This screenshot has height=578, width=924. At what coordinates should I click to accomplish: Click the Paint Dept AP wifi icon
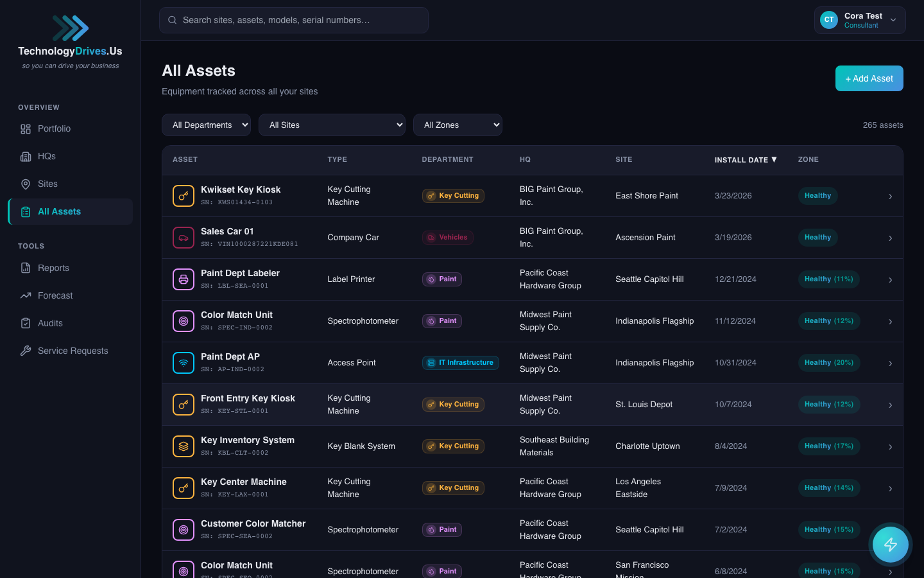[x=184, y=363]
